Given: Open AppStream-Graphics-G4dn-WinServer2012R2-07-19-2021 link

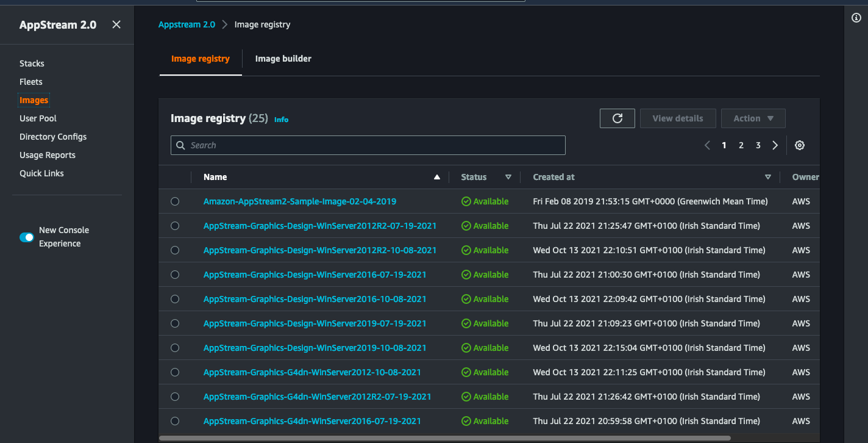Looking at the screenshot, I should click(x=318, y=397).
